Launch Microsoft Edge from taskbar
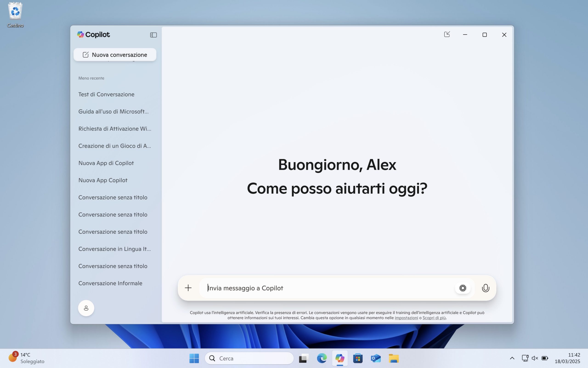This screenshot has width=588, height=368. click(x=322, y=358)
